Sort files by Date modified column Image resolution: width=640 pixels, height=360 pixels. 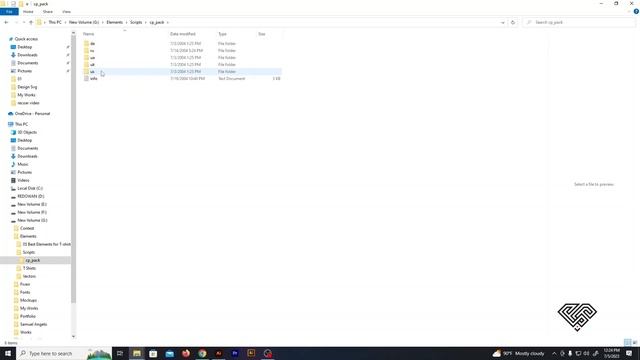coord(183,34)
